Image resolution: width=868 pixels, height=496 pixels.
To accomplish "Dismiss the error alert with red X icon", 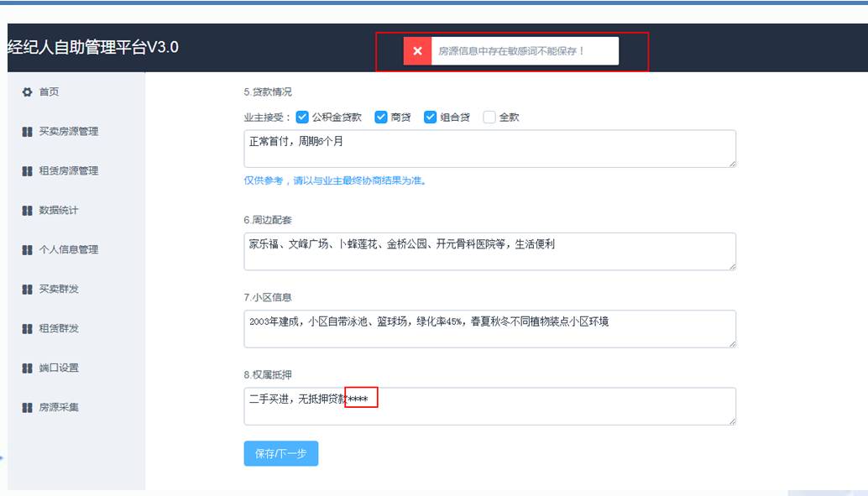I will [x=417, y=51].
